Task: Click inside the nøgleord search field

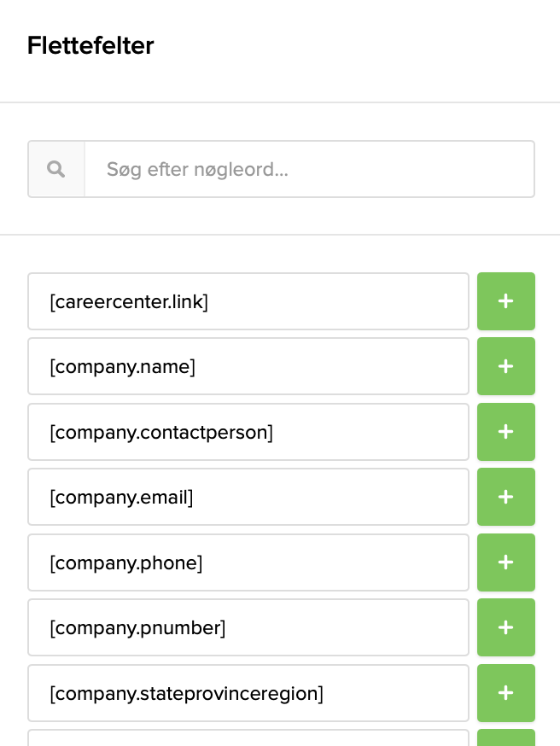Action: point(309,168)
